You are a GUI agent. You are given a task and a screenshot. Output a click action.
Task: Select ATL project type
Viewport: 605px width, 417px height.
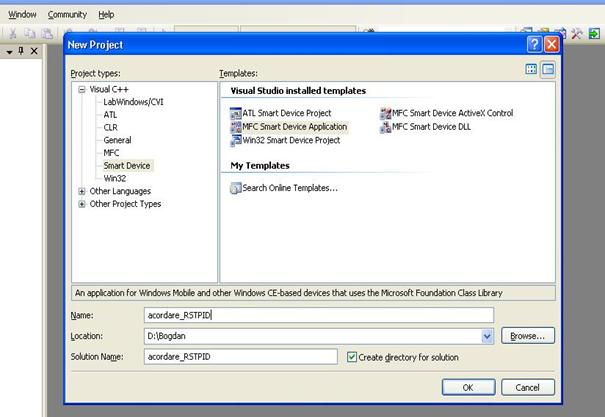pos(110,115)
